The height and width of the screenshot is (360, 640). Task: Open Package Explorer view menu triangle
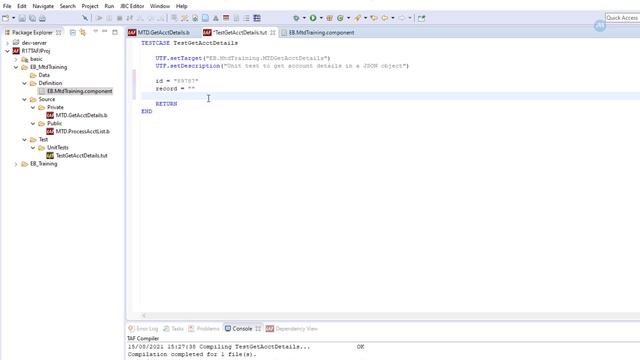click(x=96, y=31)
